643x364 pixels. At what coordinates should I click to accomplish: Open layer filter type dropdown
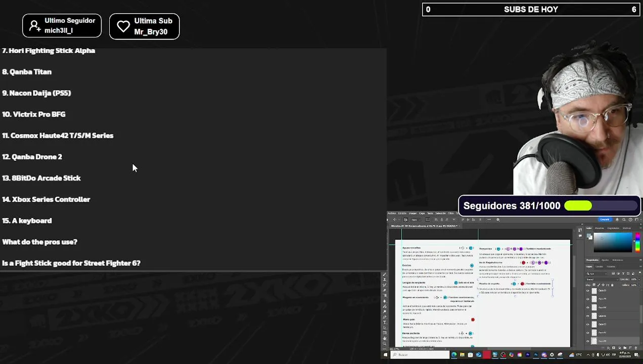(x=596, y=274)
